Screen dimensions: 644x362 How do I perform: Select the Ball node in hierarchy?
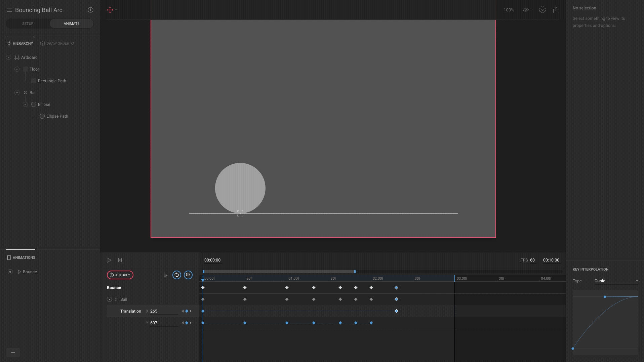(x=33, y=93)
